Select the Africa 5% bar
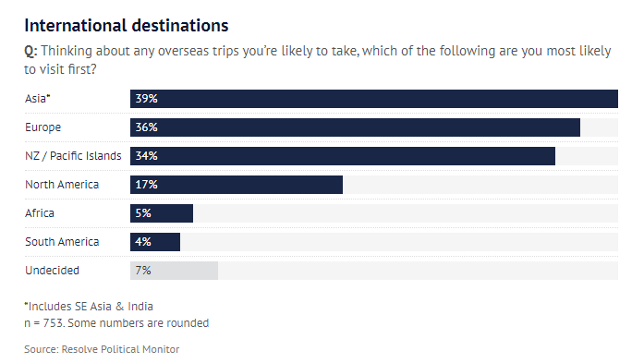The height and width of the screenshot is (363, 644). 162,213
